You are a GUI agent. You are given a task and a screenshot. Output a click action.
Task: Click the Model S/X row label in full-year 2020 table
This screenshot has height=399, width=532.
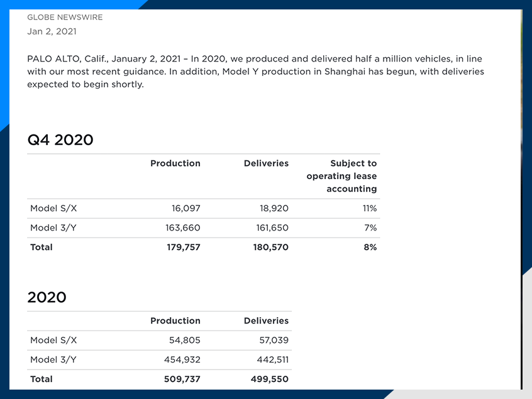click(53, 340)
